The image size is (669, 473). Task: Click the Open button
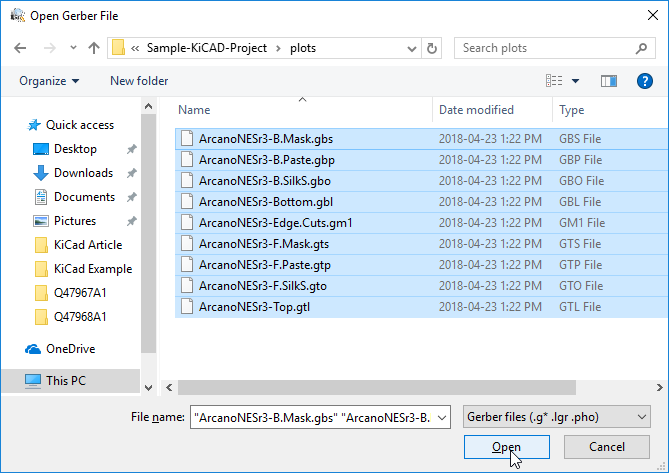coord(506,447)
